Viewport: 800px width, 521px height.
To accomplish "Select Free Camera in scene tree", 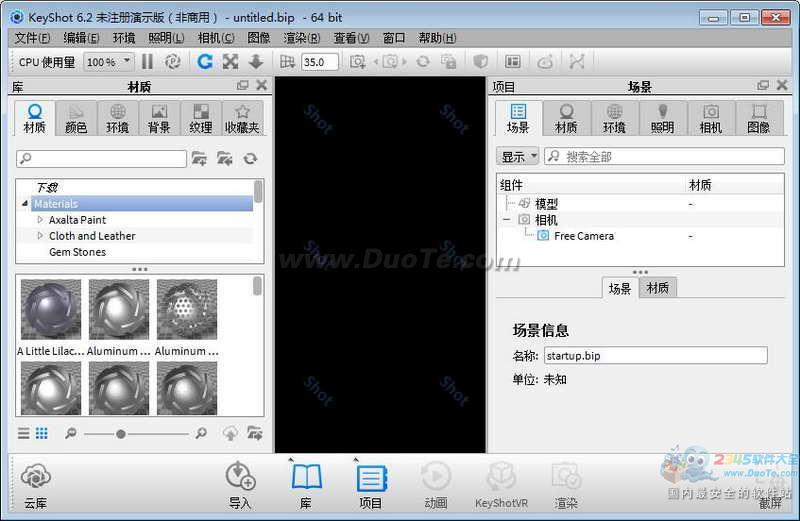I will [584, 236].
